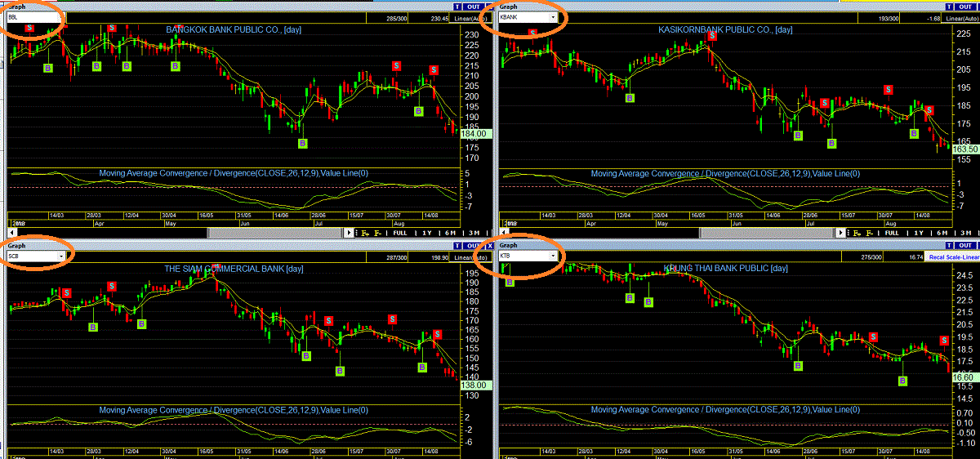
Task: Click Recal Scale-Linear label in KTB graph
Action: 954,257
